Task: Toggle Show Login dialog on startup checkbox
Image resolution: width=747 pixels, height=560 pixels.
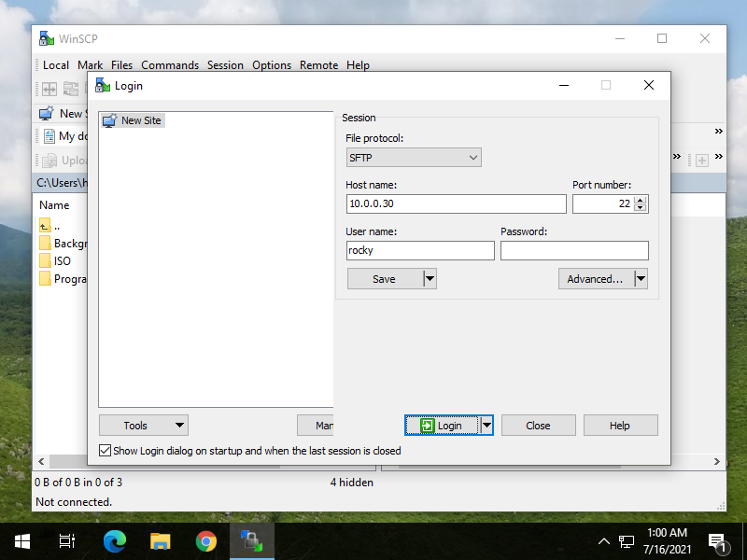Action: 106,450
